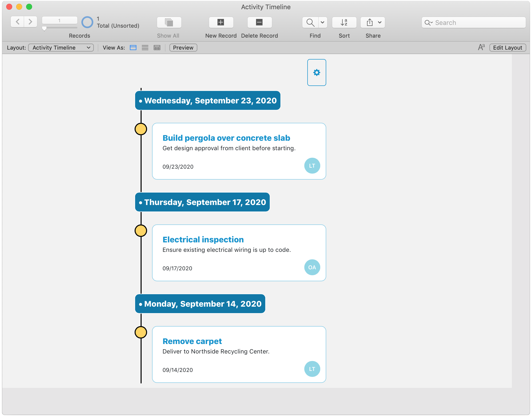The width and height of the screenshot is (532, 416).
Task: Click the Share icon
Action: [x=370, y=22]
